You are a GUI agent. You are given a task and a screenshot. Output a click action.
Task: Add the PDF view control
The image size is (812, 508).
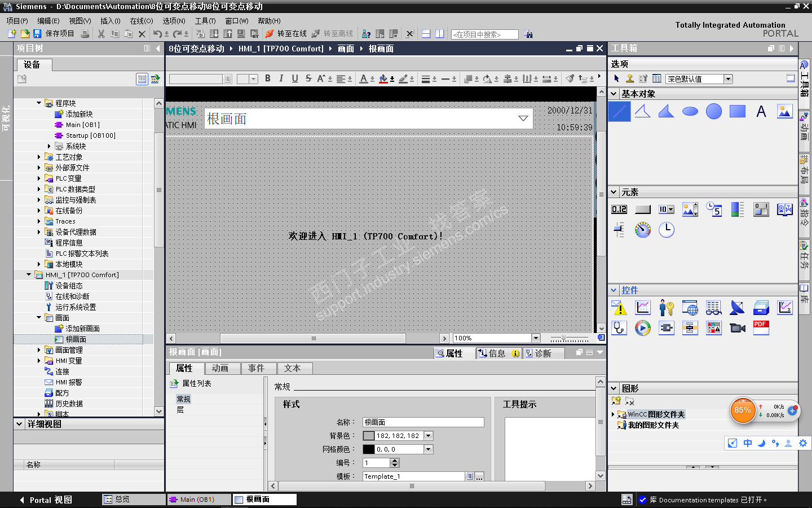coord(761,328)
